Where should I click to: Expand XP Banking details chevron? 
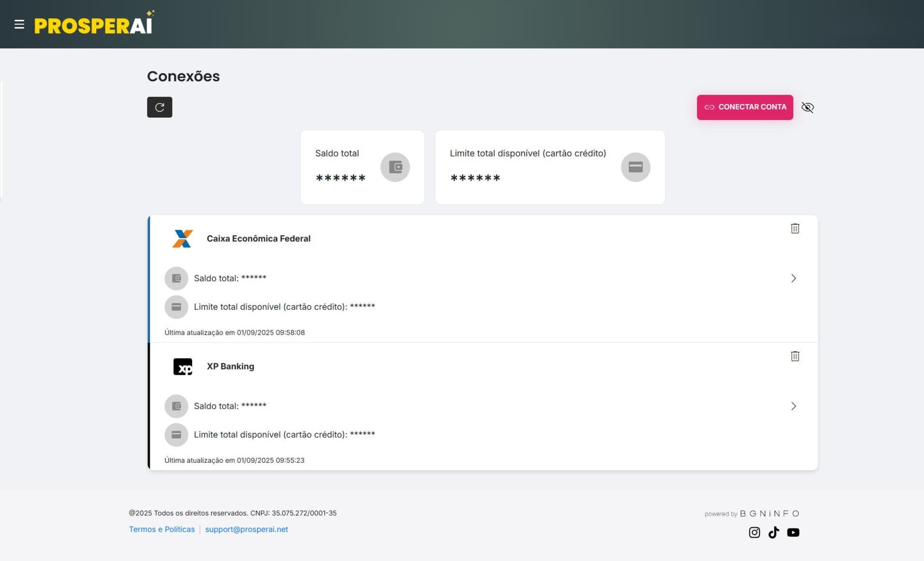pyautogui.click(x=793, y=406)
